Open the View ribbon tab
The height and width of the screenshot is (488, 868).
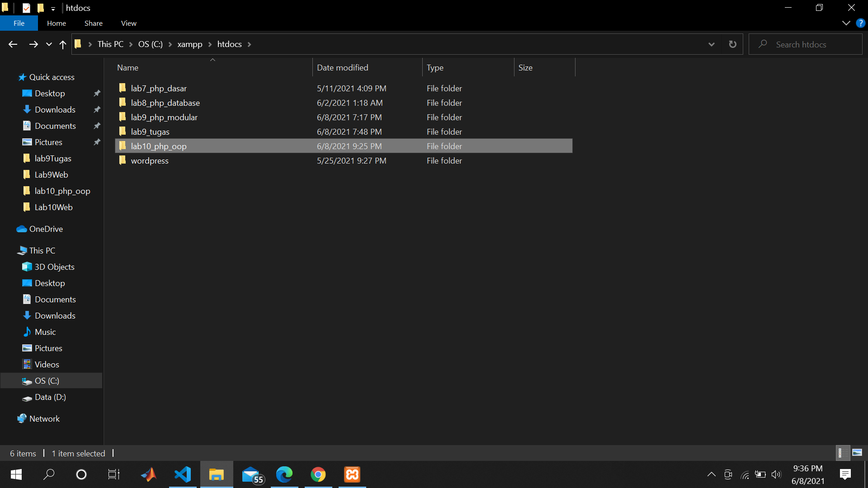pos(128,23)
